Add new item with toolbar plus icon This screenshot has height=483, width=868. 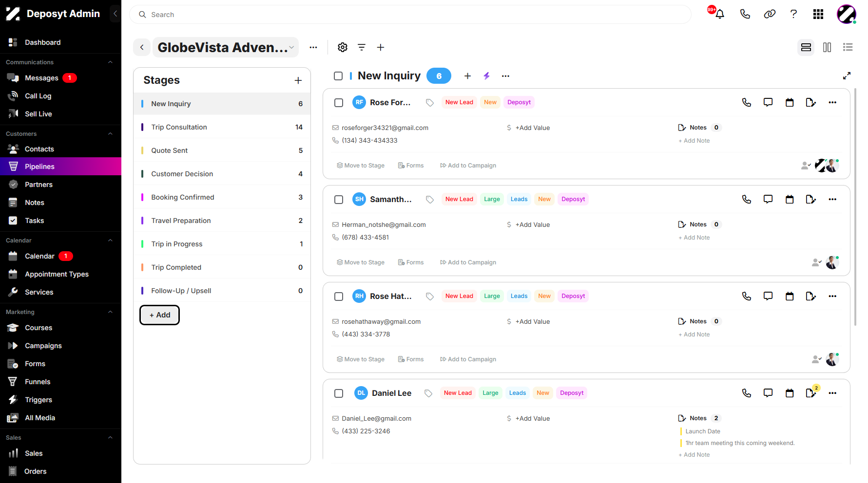[381, 47]
